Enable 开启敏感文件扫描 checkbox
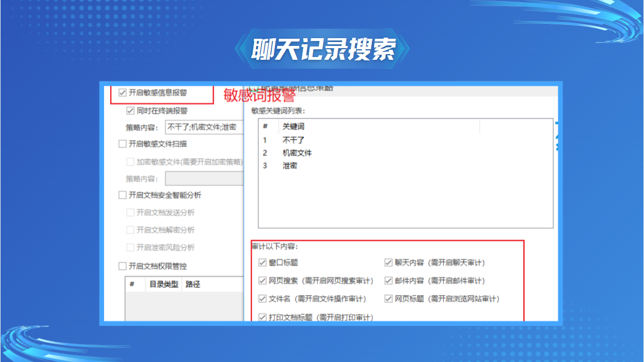Viewport: 644px width, 362px height. pos(122,144)
